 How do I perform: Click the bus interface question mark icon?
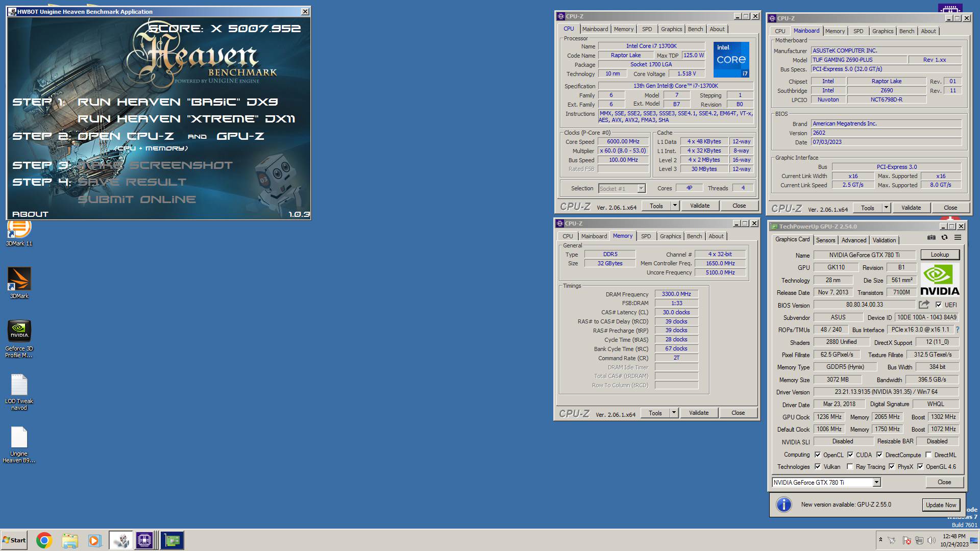click(x=958, y=330)
